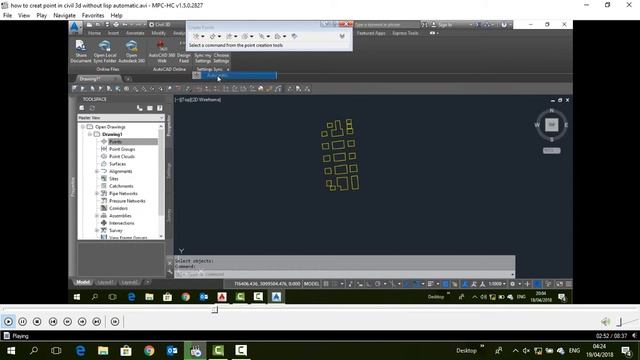
Task: Collapse the Open Drawings tree node
Action: [83, 127]
